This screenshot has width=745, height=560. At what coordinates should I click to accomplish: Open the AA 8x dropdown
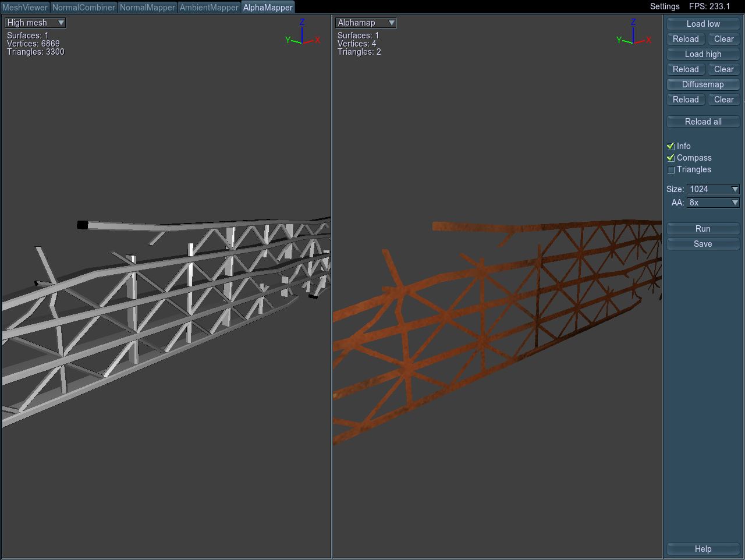tap(713, 203)
